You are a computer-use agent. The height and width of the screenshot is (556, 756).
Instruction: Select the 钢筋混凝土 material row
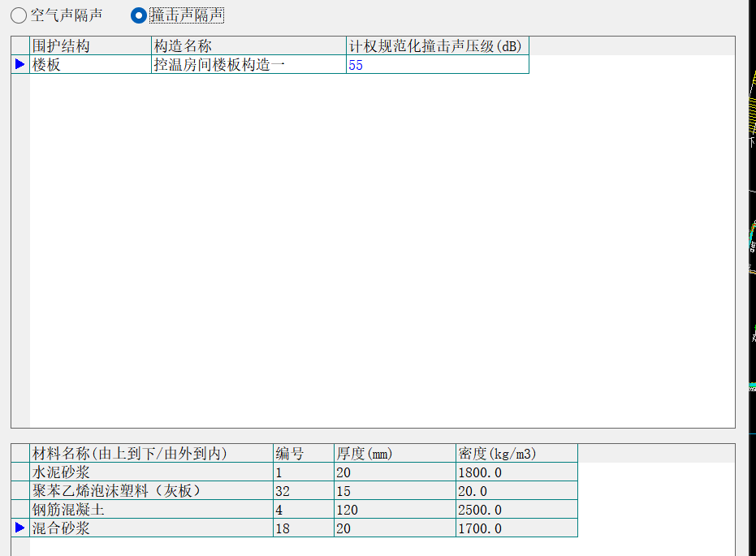pyautogui.click(x=151, y=510)
